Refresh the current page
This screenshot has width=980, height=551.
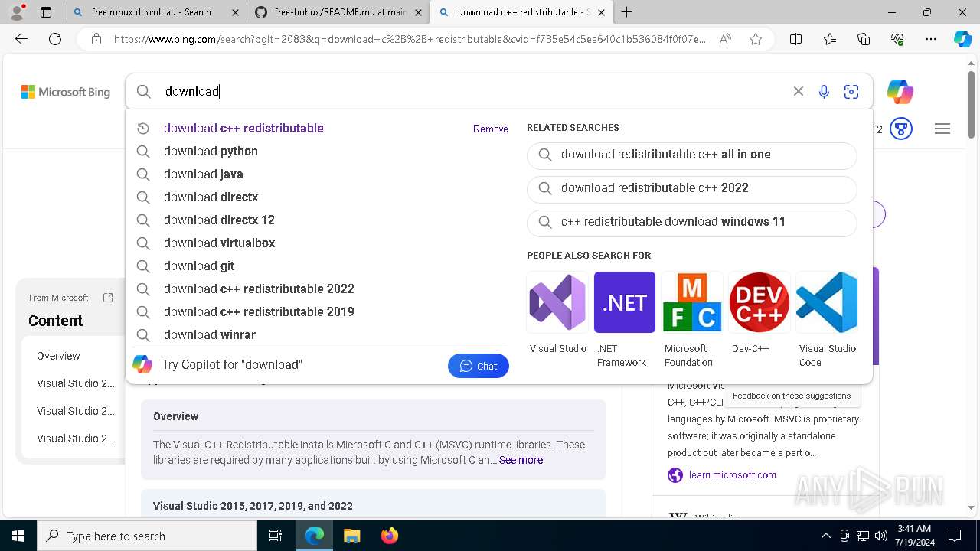click(55, 39)
